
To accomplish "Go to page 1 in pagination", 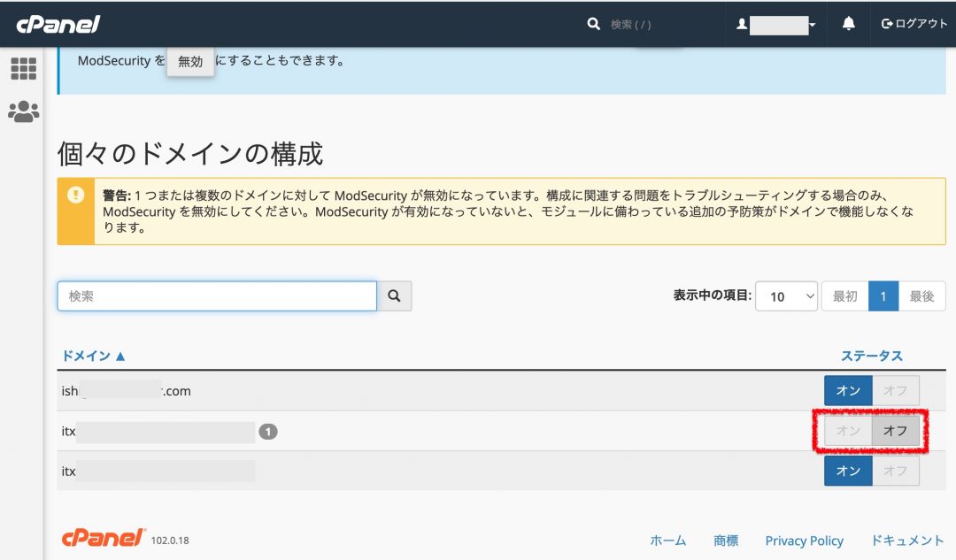I will [883, 296].
